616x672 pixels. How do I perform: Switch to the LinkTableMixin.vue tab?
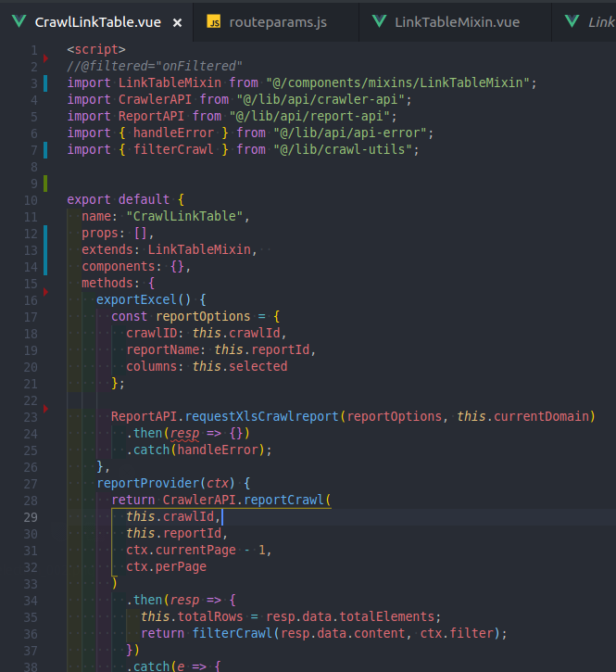(456, 22)
